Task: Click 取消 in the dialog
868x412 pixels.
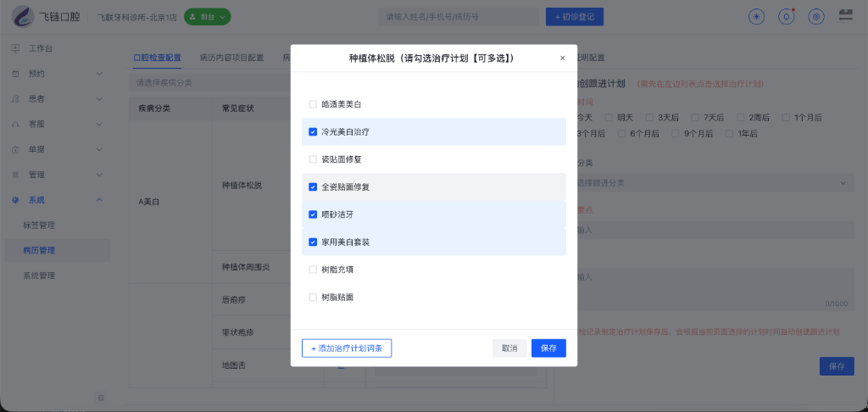Action: tap(509, 348)
